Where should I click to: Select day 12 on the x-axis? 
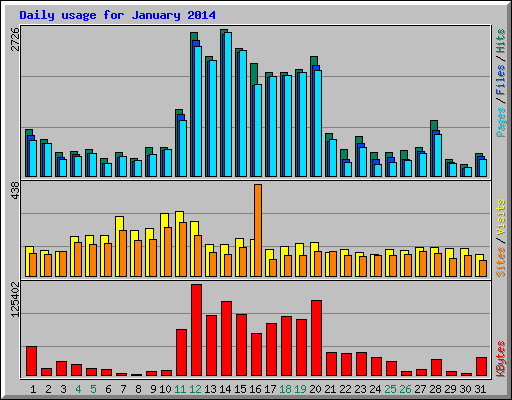tap(195, 389)
